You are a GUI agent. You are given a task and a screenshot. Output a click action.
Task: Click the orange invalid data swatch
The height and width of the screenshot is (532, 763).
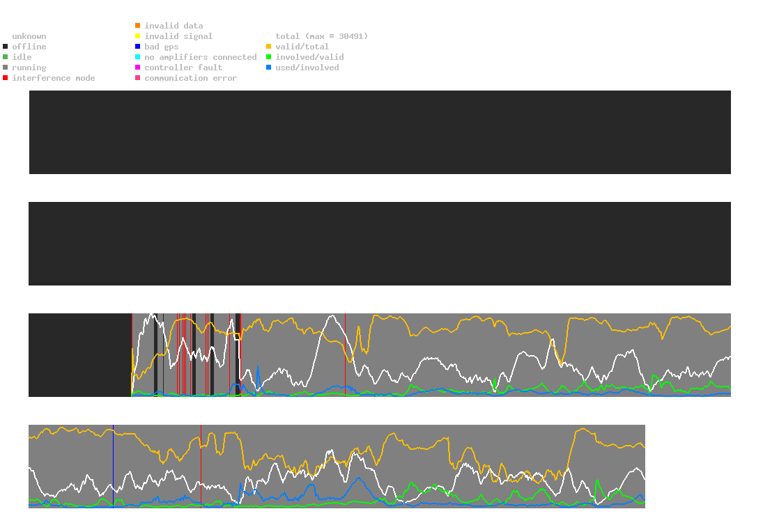coord(138,25)
